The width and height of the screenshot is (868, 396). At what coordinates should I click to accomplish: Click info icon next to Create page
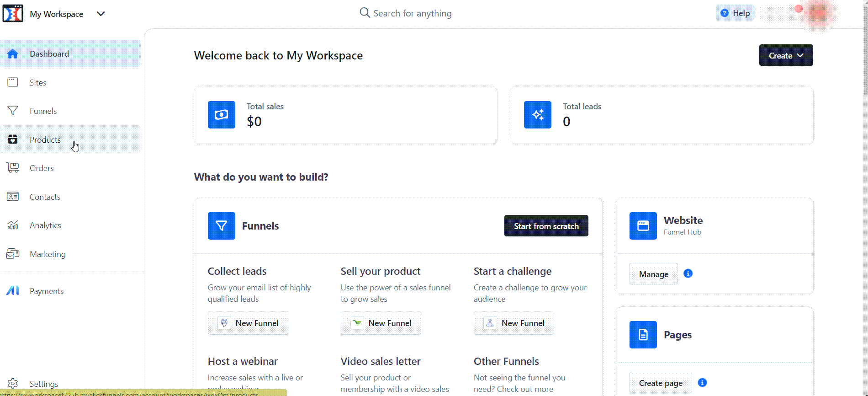click(x=703, y=382)
